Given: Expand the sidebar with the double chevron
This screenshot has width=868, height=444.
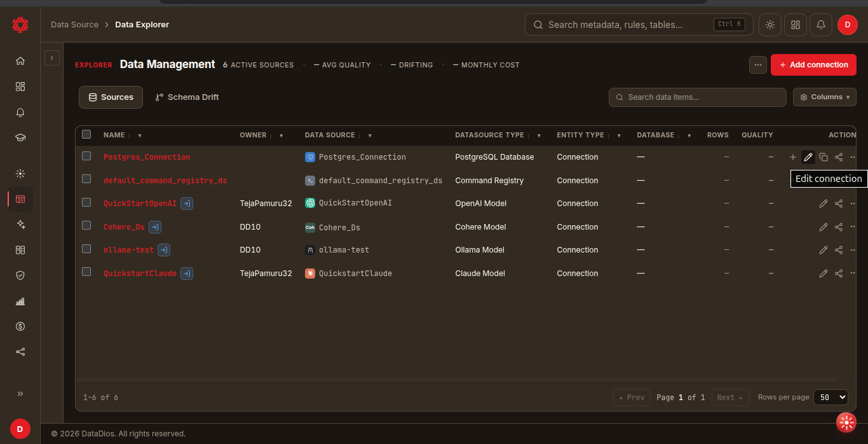Looking at the screenshot, I should click(20, 394).
